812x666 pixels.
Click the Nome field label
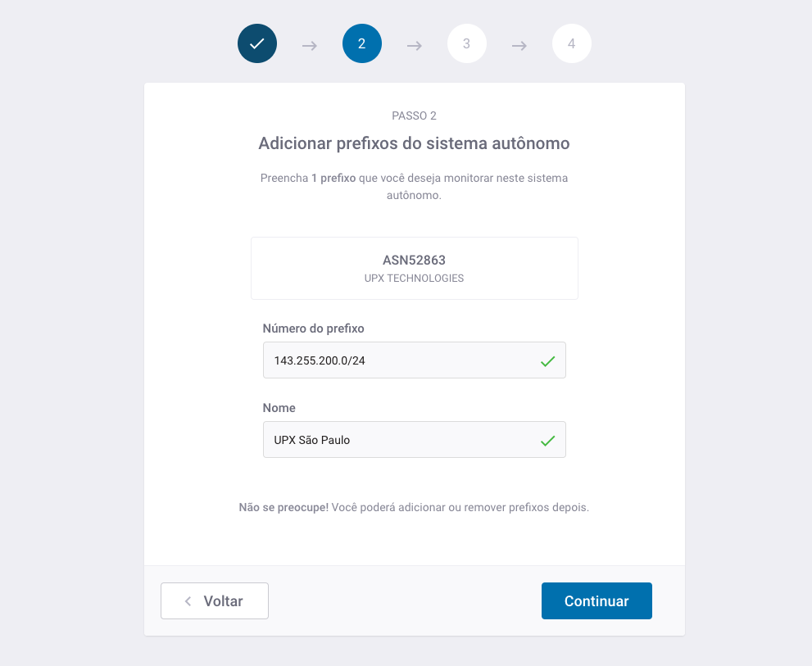coord(279,408)
